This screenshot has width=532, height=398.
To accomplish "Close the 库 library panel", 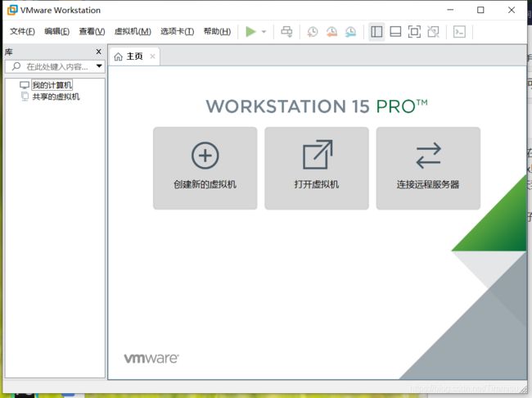I will 99,52.
